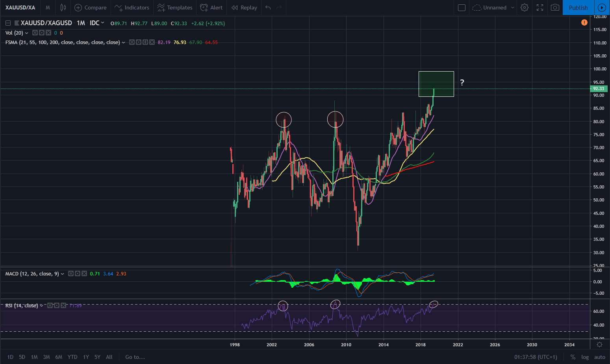Image resolution: width=610 pixels, height=364 pixels.
Task: Click the XAUUSD/XAGUSD symbol title
Action: pyautogui.click(x=46, y=23)
